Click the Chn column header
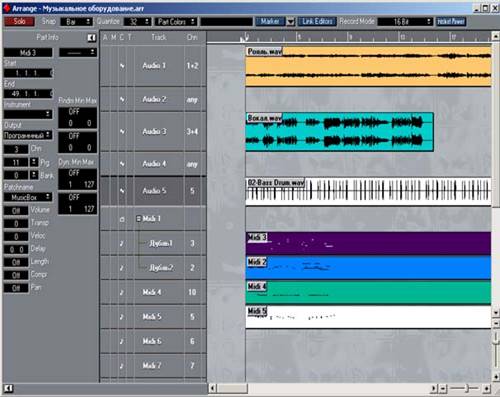The width and height of the screenshot is (500, 397). pyautogui.click(x=192, y=37)
